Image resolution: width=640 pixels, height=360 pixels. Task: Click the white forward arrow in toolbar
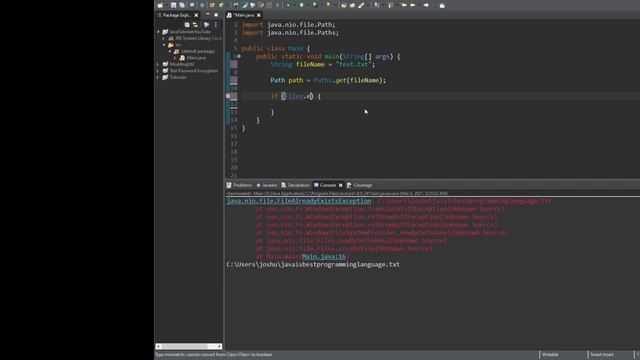426,5
